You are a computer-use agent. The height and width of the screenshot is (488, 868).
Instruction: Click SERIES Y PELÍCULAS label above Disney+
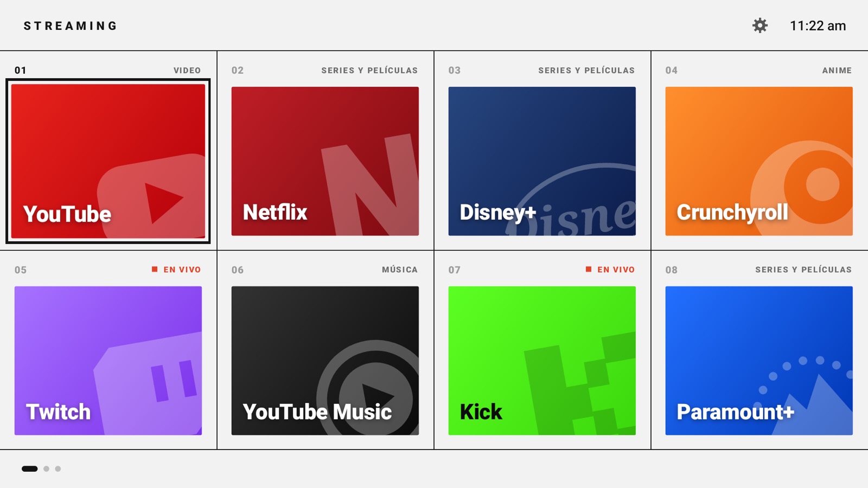pyautogui.click(x=586, y=70)
